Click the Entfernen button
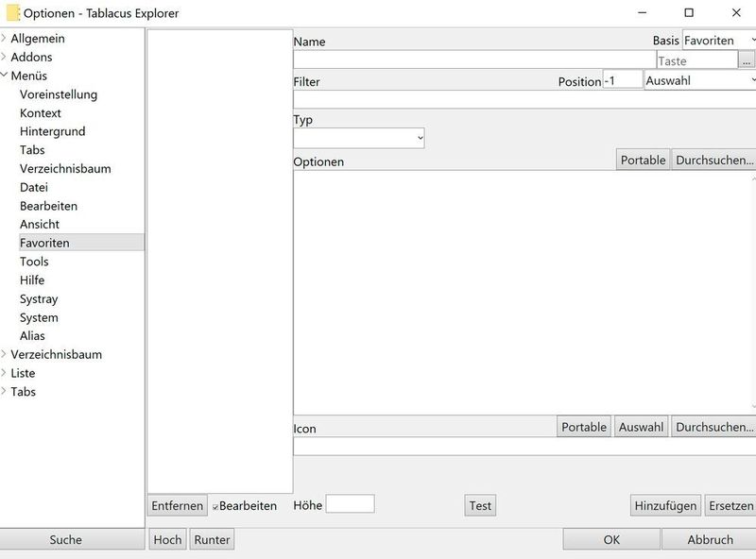 (177, 505)
